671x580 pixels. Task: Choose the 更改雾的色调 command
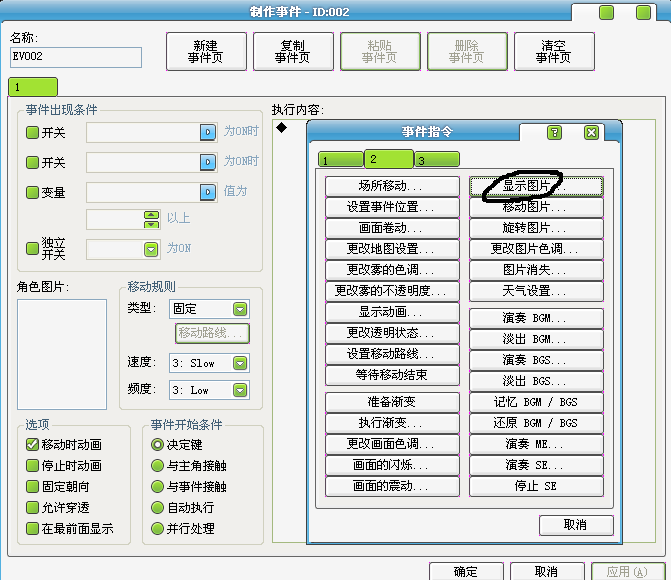(x=392, y=270)
